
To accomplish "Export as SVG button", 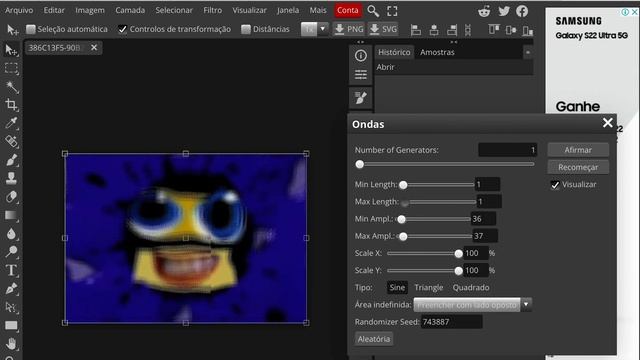I will pos(383,29).
